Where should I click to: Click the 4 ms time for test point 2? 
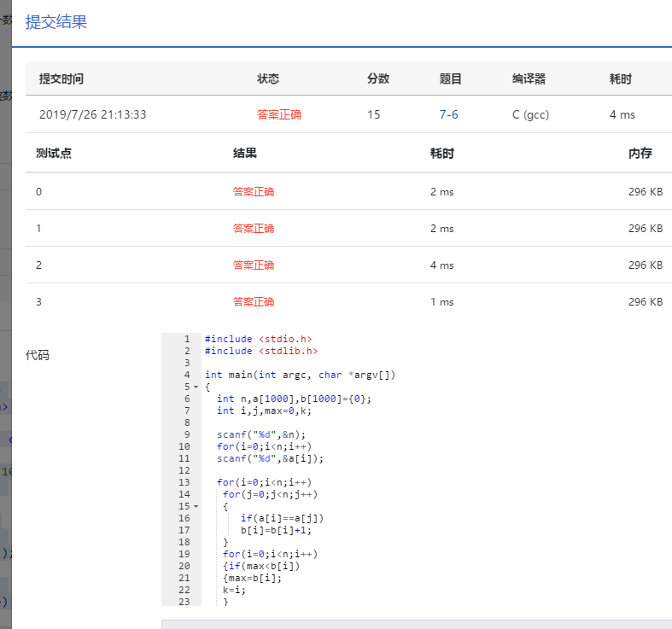[x=441, y=265]
